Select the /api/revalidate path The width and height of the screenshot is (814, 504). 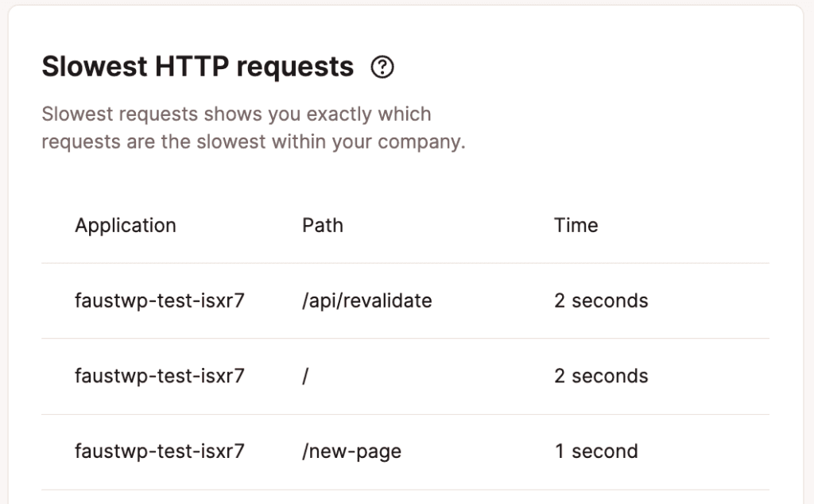coord(366,300)
